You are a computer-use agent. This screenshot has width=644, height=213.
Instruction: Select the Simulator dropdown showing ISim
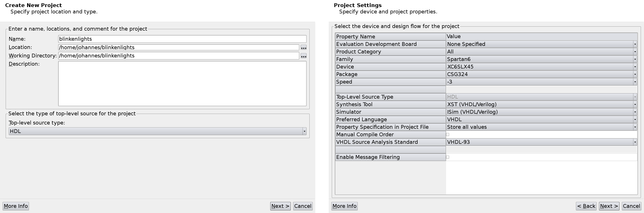(541, 112)
